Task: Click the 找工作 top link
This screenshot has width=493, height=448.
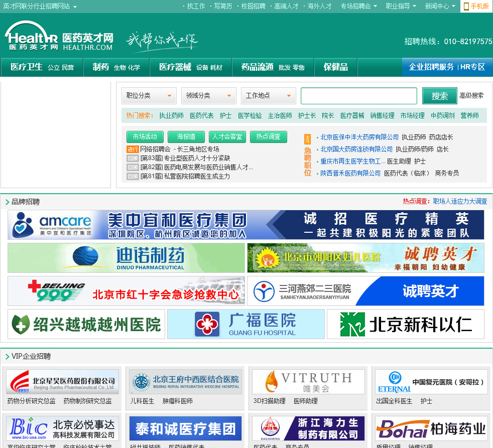Action: (x=196, y=7)
